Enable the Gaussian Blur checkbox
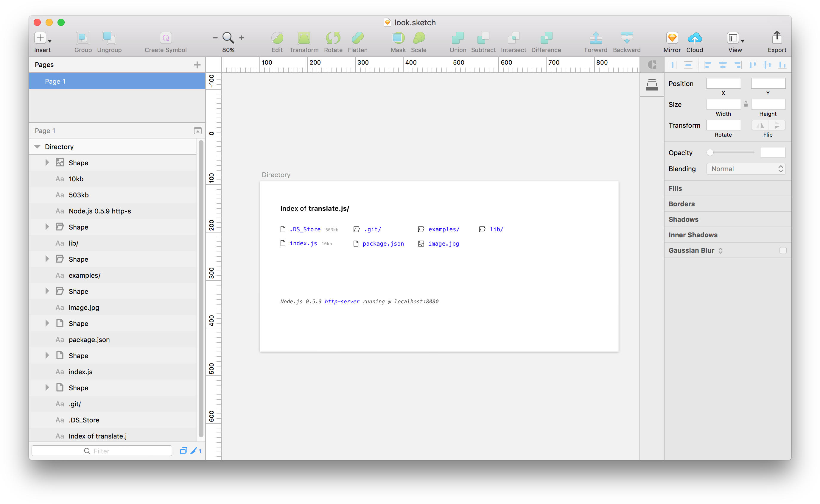Screen dimensions: 820x504 point(783,250)
